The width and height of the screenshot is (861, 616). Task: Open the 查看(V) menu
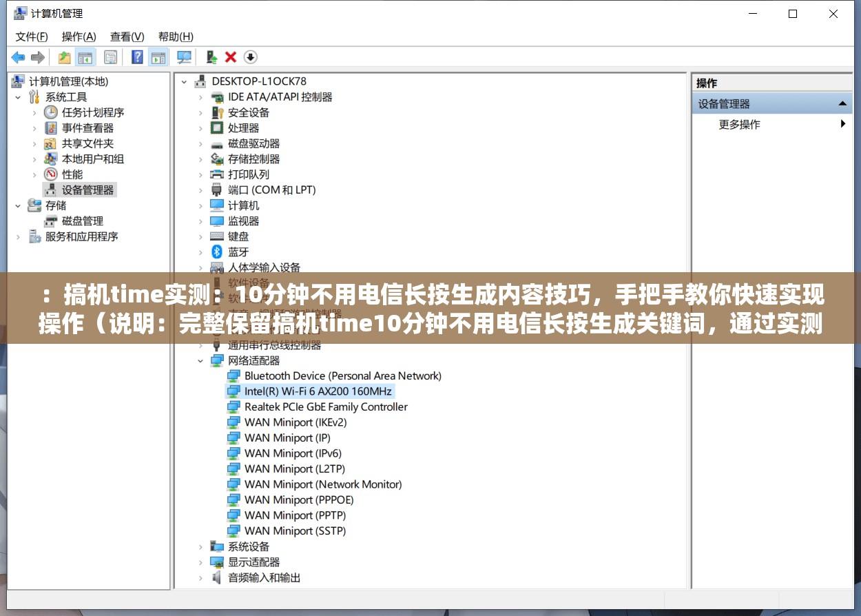point(127,37)
